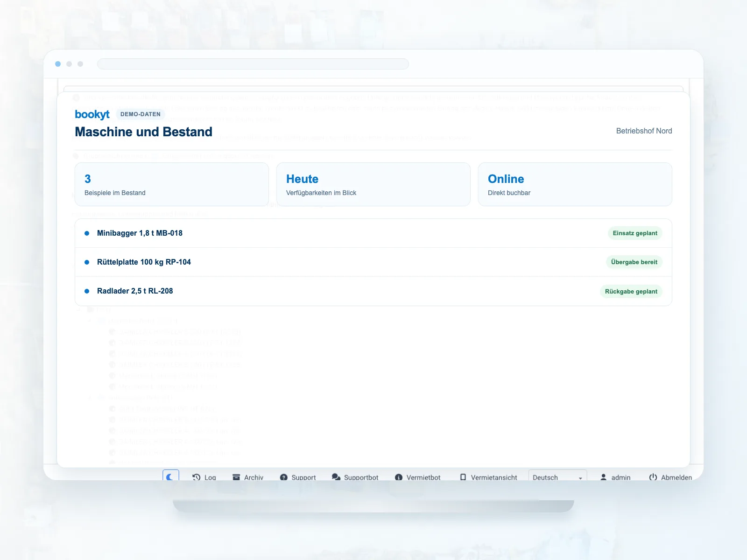747x560 pixels.
Task: Click the admin user icon
Action: pyautogui.click(x=603, y=477)
